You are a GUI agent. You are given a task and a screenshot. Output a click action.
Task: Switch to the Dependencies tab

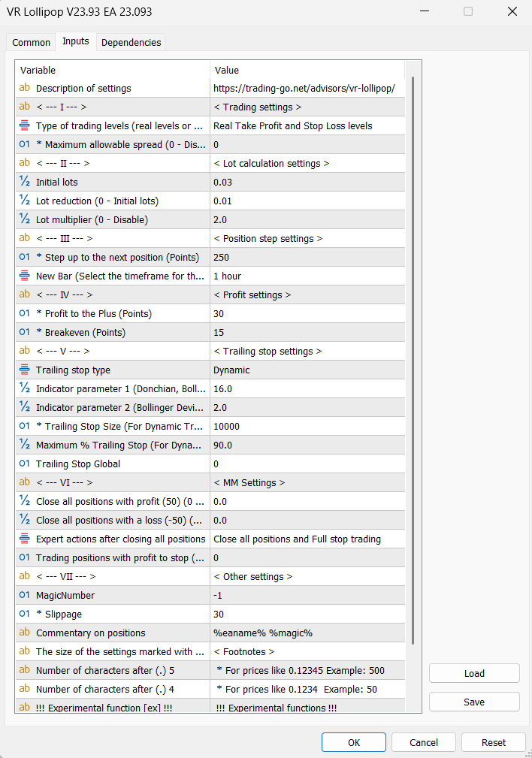pos(131,43)
